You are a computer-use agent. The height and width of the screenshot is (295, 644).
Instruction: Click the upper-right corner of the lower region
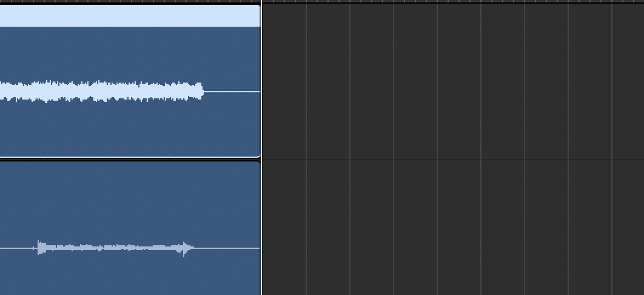point(258,163)
